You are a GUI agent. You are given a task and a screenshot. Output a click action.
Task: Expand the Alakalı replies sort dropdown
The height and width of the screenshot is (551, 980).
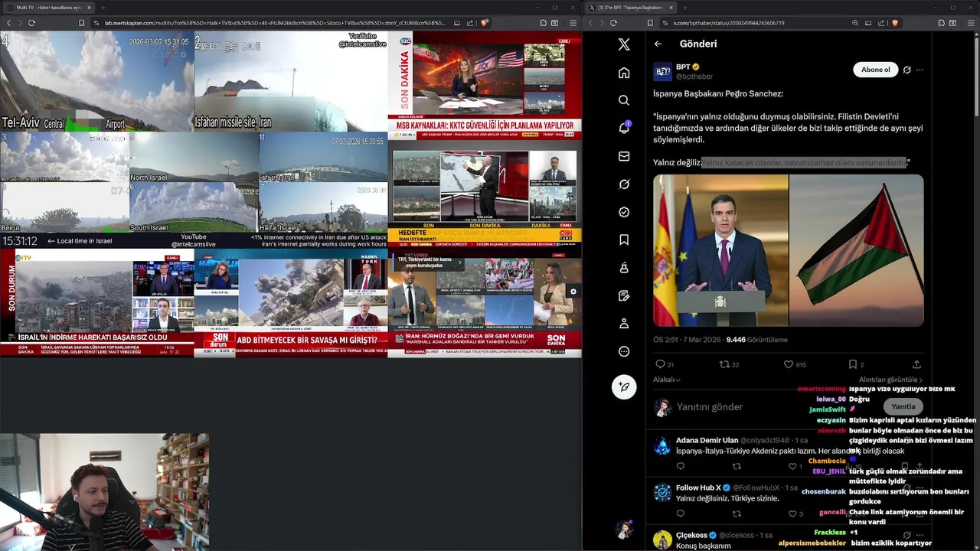pos(666,380)
